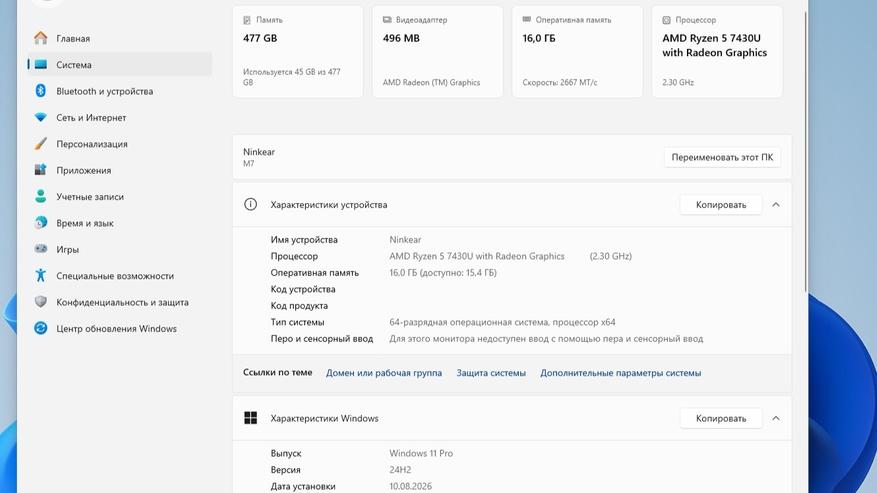
Task: Open Центр обновления Windows
Action: (119, 328)
